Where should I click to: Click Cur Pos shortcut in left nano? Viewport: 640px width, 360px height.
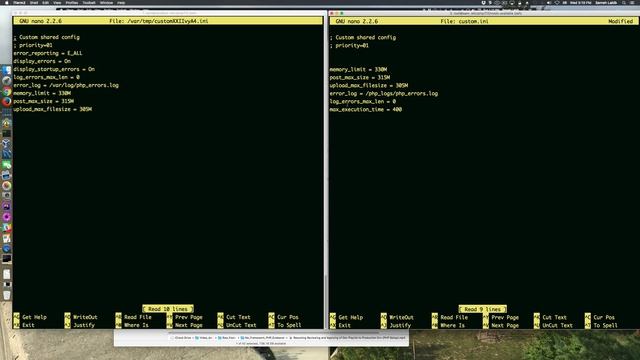tap(283, 317)
